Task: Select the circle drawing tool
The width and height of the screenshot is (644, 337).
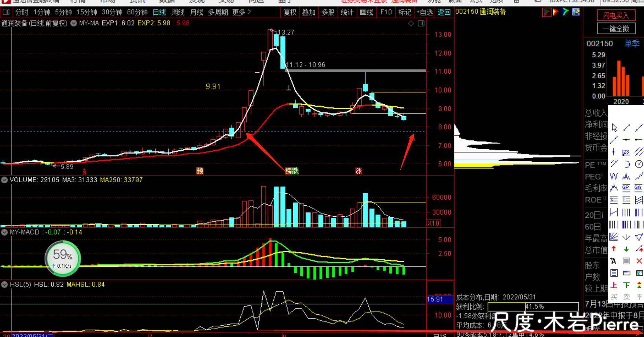Action: pos(639,164)
